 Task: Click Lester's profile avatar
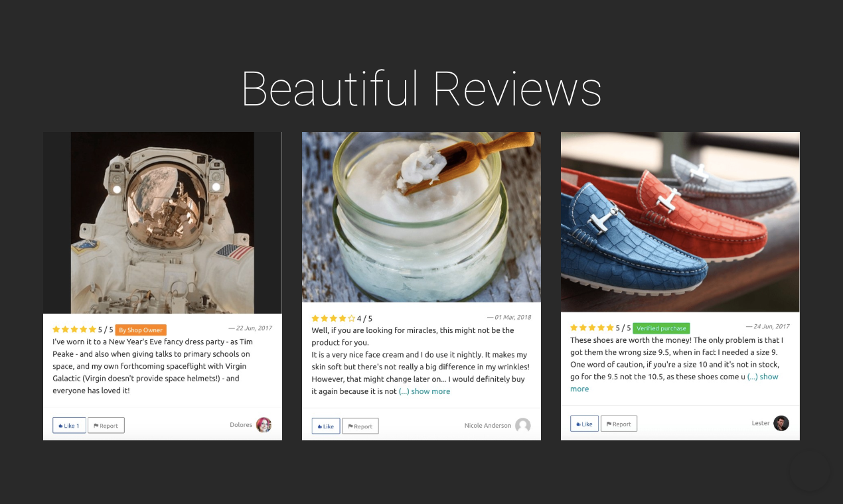tap(781, 423)
